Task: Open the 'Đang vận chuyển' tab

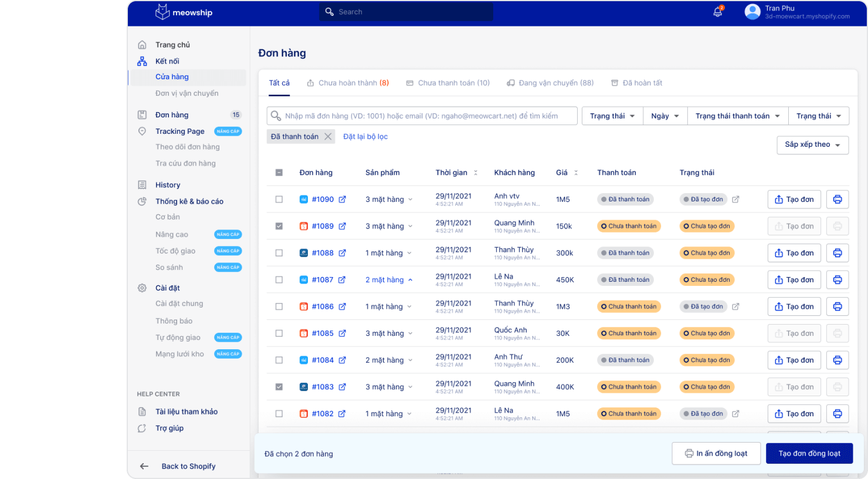Action: (x=550, y=83)
